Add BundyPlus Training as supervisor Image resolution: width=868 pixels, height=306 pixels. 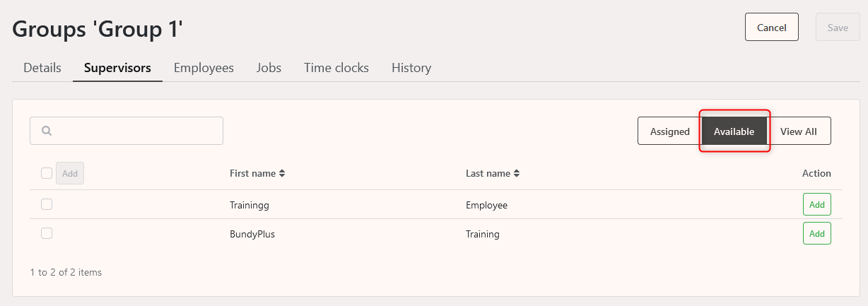click(x=817, y=233)
